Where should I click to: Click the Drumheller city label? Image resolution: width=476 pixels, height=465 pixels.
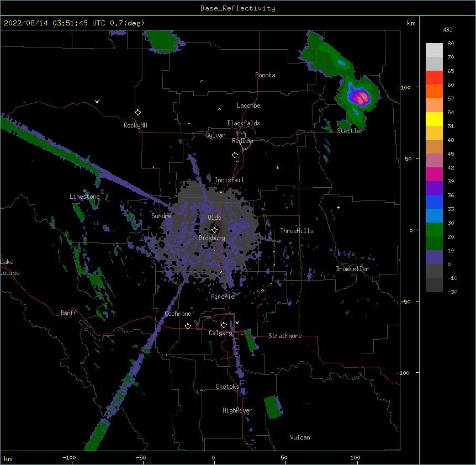[352, 269]
